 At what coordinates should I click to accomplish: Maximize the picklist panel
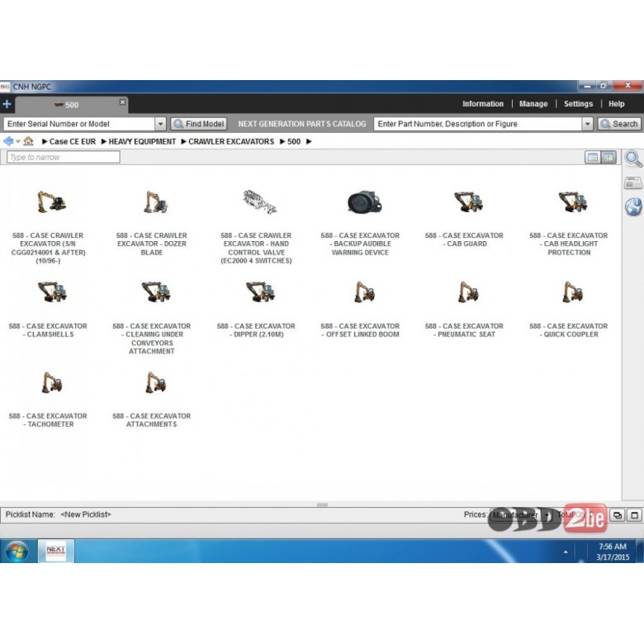(634, 514)
